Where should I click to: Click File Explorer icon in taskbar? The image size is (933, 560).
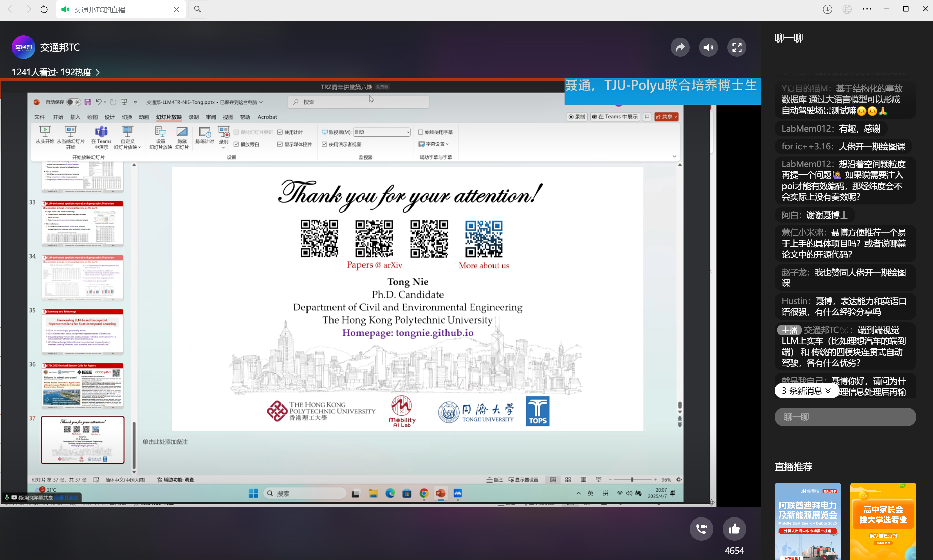(373, 493)
